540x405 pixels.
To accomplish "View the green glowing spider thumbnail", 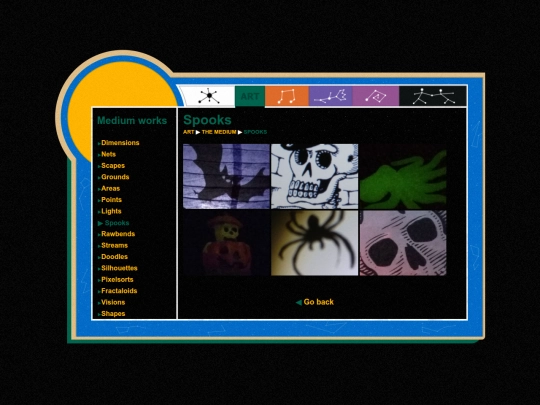I will point(403,176).
